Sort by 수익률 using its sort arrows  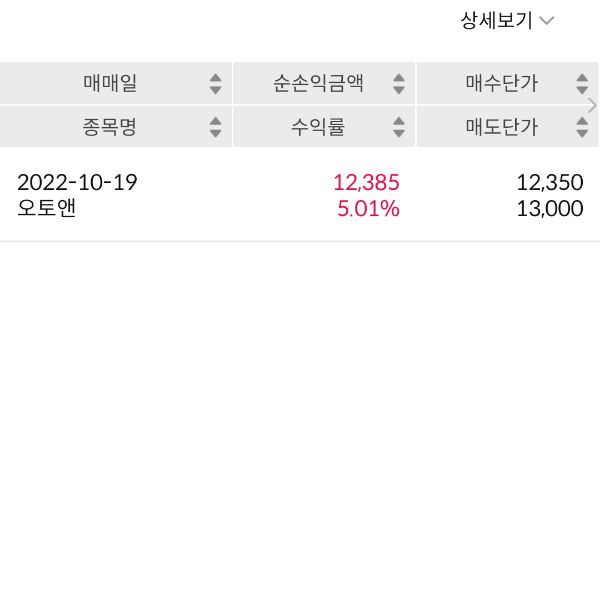[399, 127]
